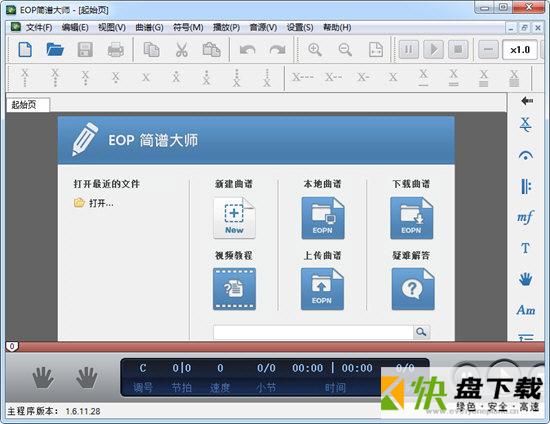The width and height of the screenshot is (550, 424).
Task: Click the Copy toolbar icon
Action: click(x=151, y=49)
